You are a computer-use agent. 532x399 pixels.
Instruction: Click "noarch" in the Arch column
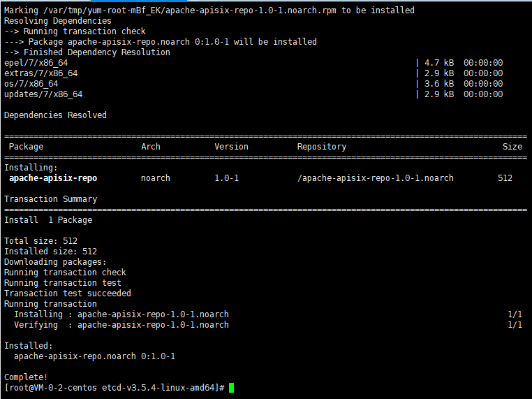tap(156, 178)
